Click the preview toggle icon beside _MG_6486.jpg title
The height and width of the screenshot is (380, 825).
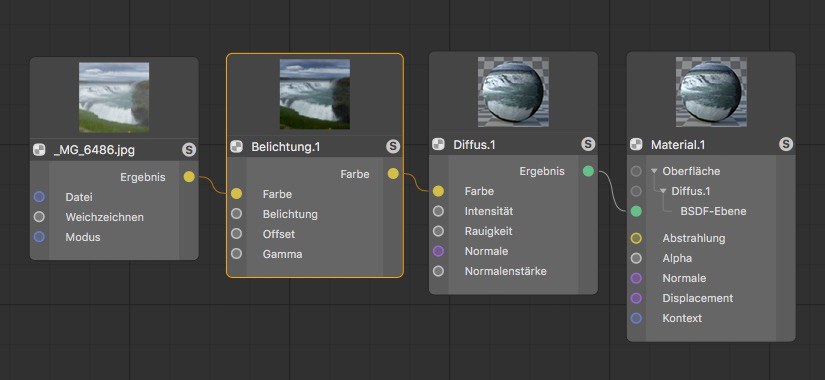(x=39, y=150)
